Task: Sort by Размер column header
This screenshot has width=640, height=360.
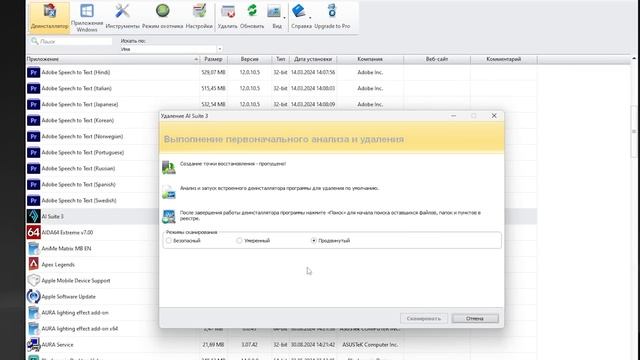Action: coord(213,59)
